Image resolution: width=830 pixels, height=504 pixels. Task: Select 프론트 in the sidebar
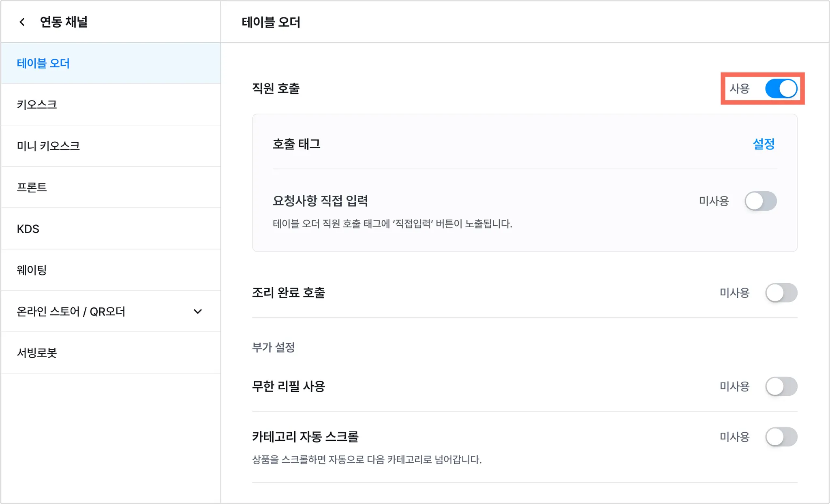(x=32, y=188)
